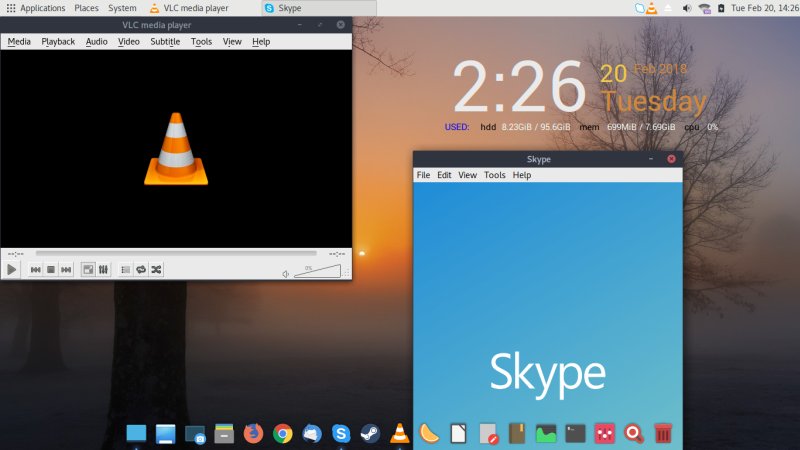The height and width of the screenshot is (450, 800).
Task: Launch Steam from the dock
Action: (x=370, y=433)
